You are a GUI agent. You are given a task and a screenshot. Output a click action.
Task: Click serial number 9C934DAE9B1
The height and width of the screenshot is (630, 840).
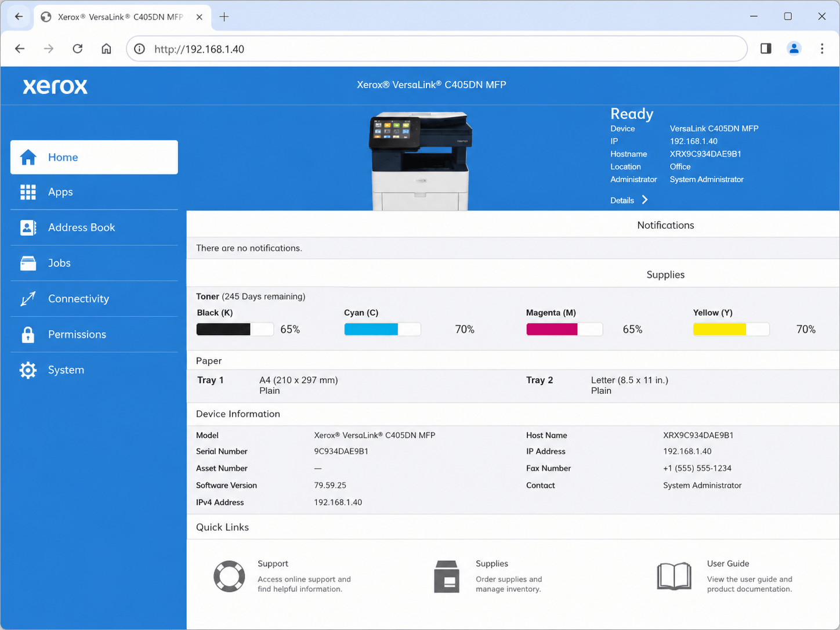coord(341,451)
